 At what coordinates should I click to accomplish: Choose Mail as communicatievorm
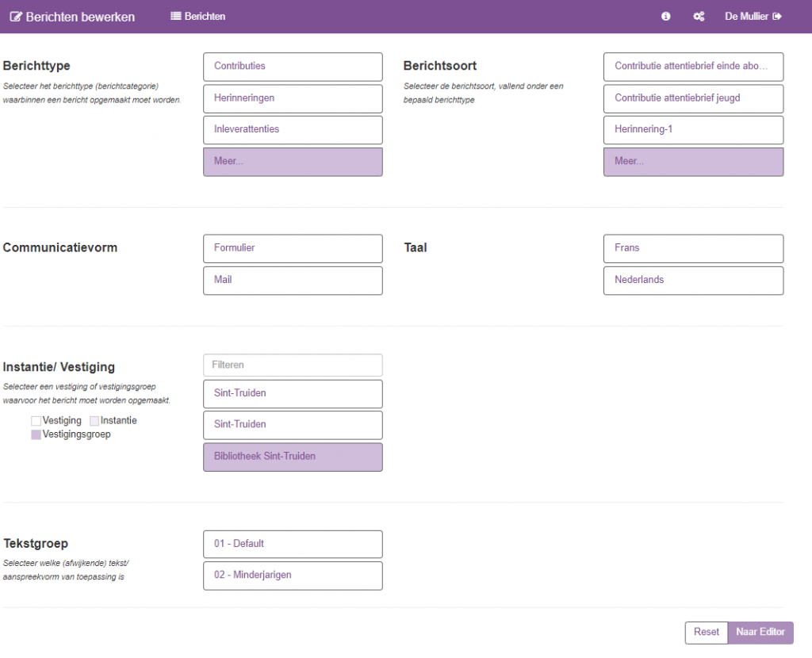point(293,281)
